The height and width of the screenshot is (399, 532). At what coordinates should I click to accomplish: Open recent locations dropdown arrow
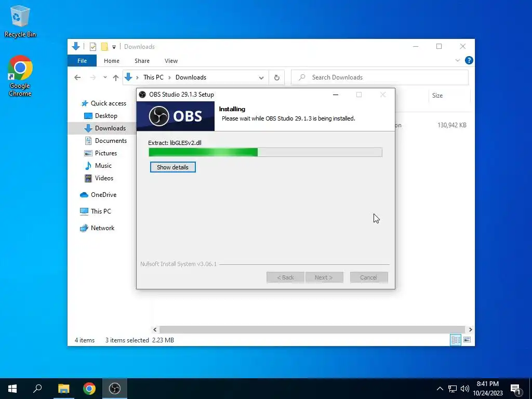(x=105, y=78)
